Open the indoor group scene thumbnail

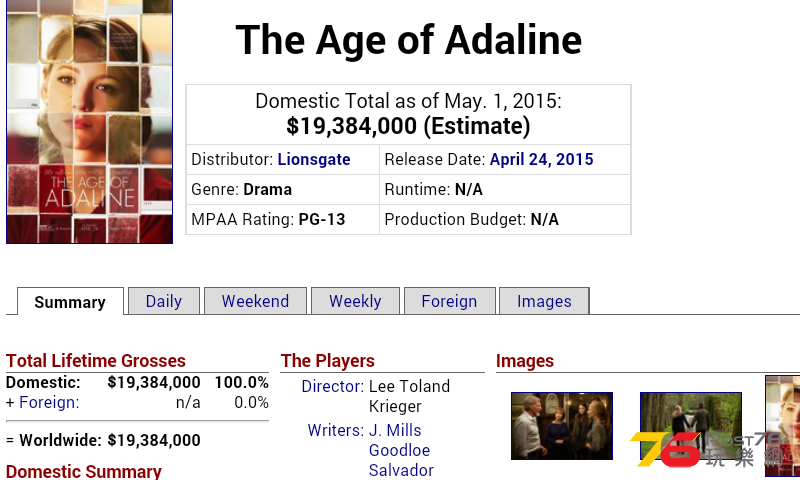(562, 426)
